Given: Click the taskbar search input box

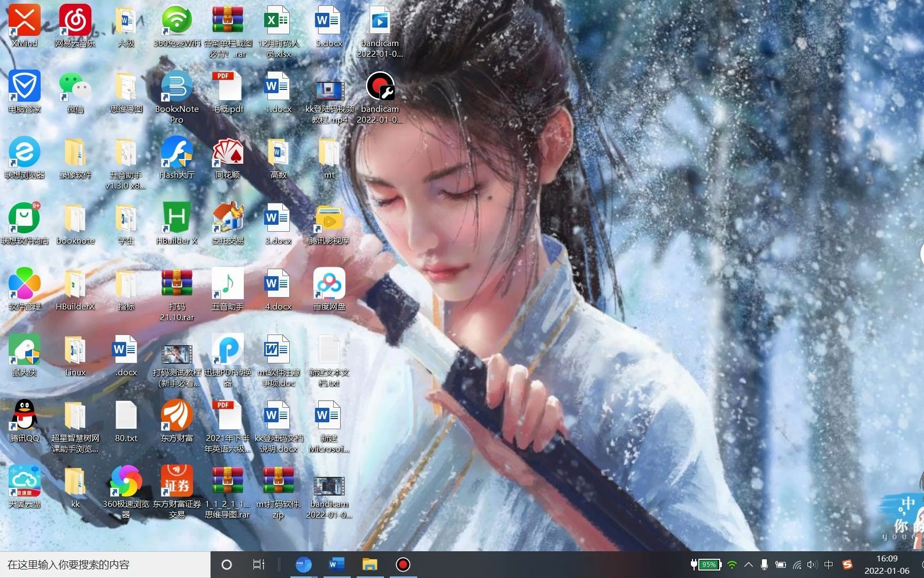Looking at the screenshot, I should 105,565.
